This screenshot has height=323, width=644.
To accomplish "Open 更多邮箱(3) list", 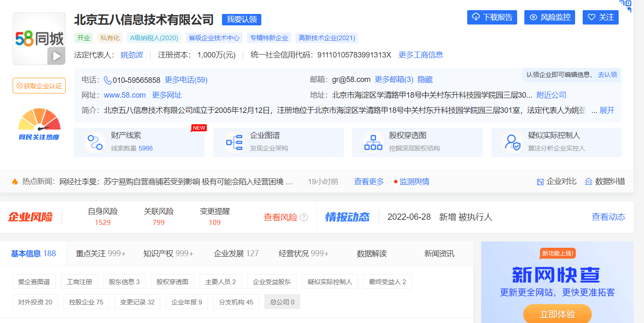I will click(394, 80).
